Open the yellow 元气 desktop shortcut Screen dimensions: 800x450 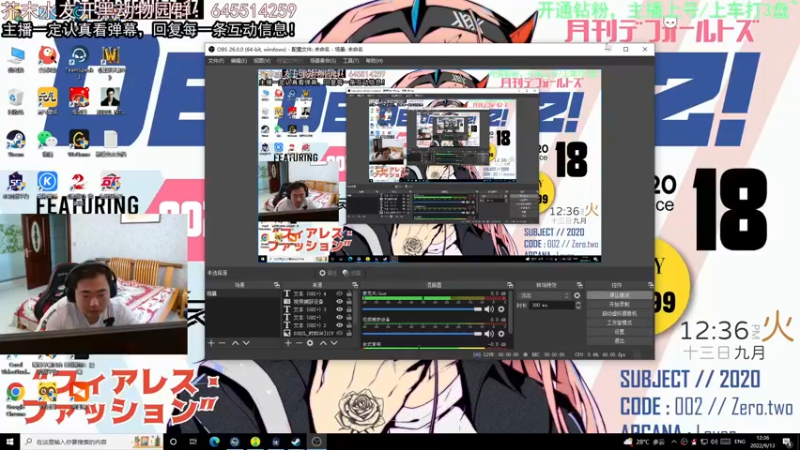47,101
